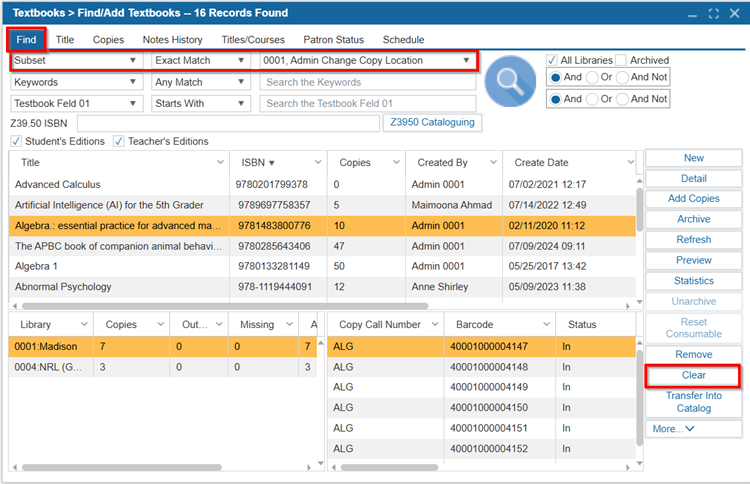Open the Notes History tab
The height and width of the screenshot is (484, 750).
pos(172,40)
